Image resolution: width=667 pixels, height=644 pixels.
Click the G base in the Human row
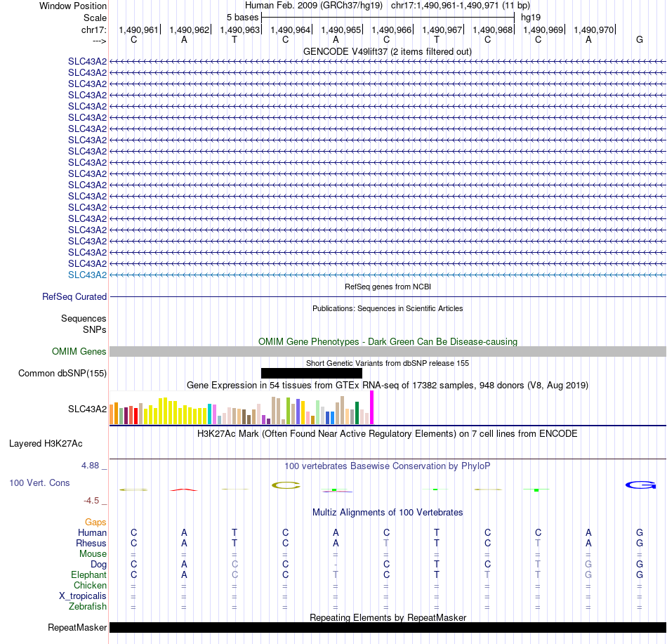(640, 532)
